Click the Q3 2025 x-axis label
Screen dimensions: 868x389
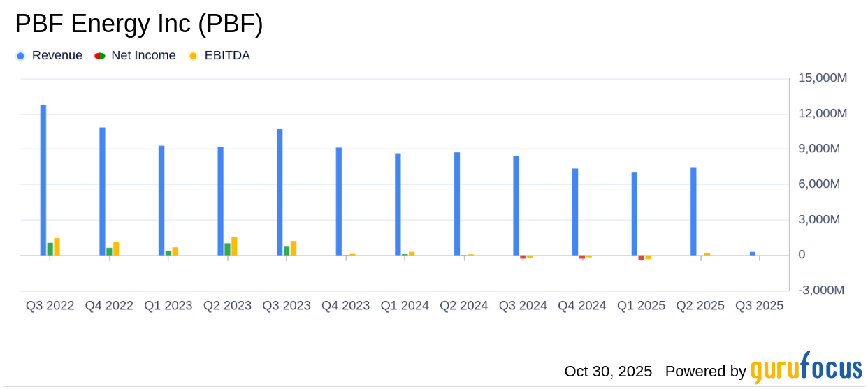tap(759, 306)
